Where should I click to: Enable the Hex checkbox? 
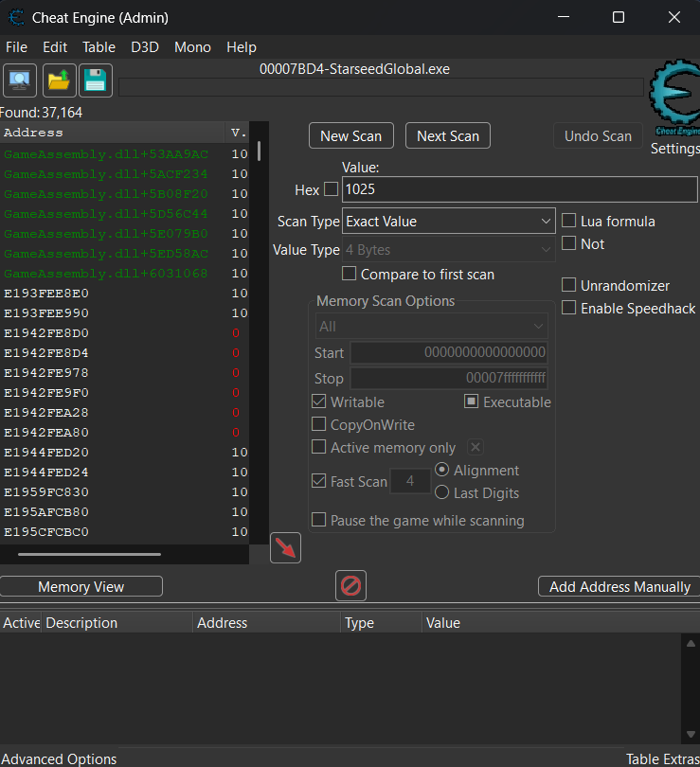click(x=331, y=189)
